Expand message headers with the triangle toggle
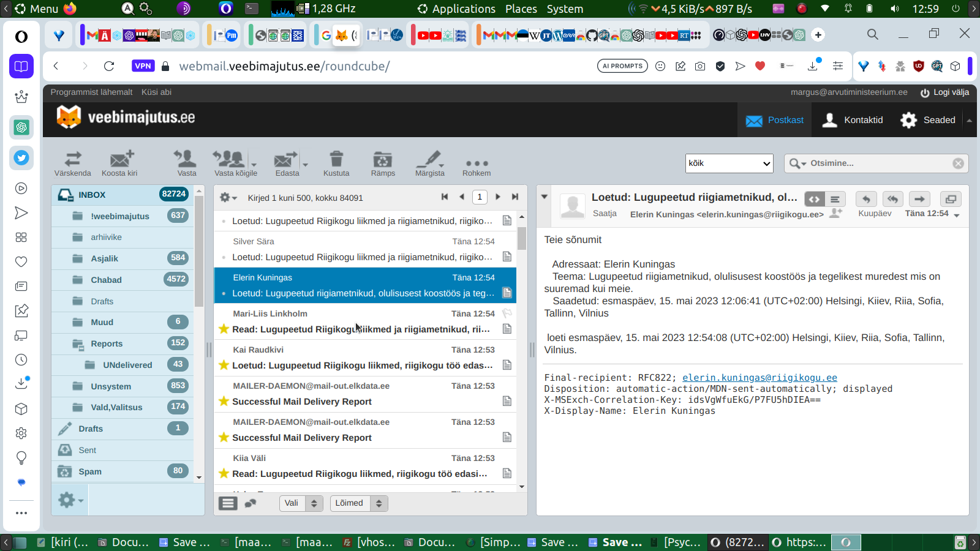 tap(544, 197)
